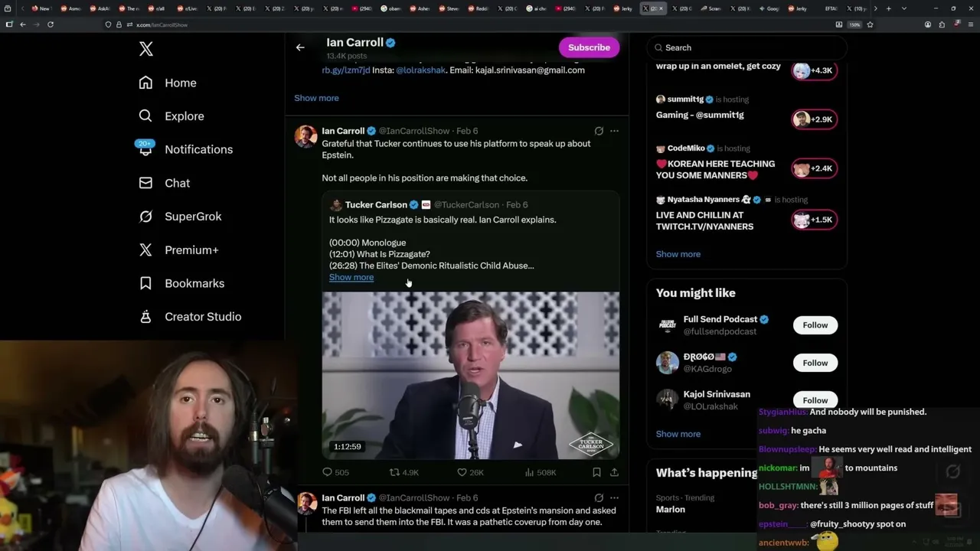Open the Marlon trending topic
980x551 pixels.
tap(671, 510)
